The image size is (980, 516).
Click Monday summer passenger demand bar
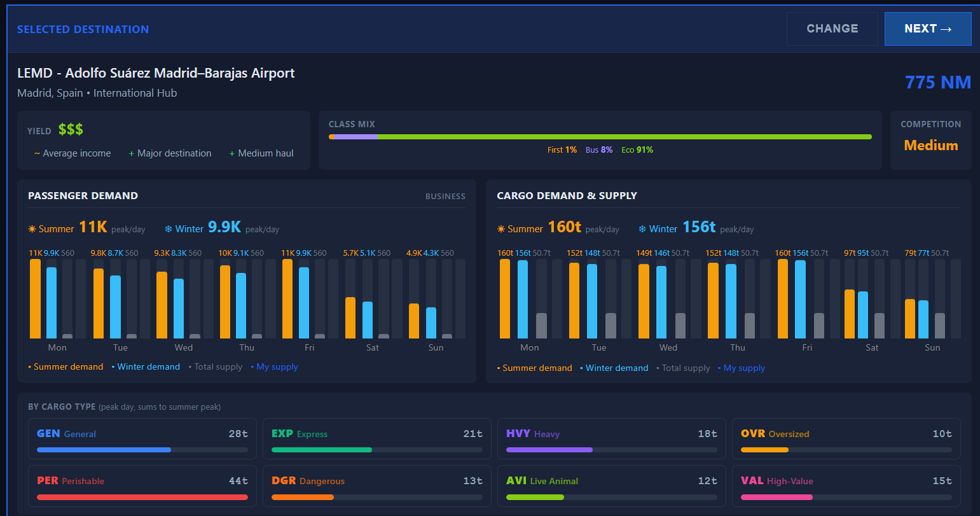[x=35, y=298]
